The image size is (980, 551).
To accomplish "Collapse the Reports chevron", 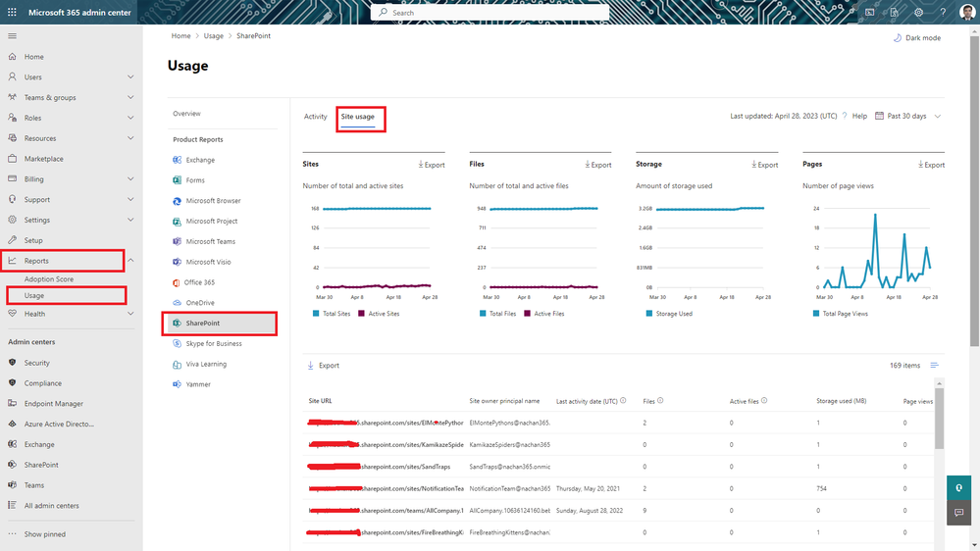I will click(130, 261).
